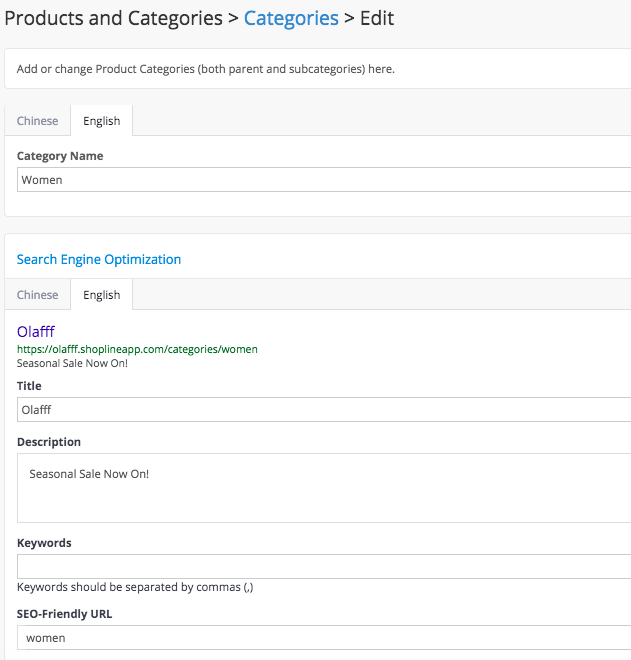Viewport: 631px width, 660px height.
Task: Click the Description field label
Action: 49,442
